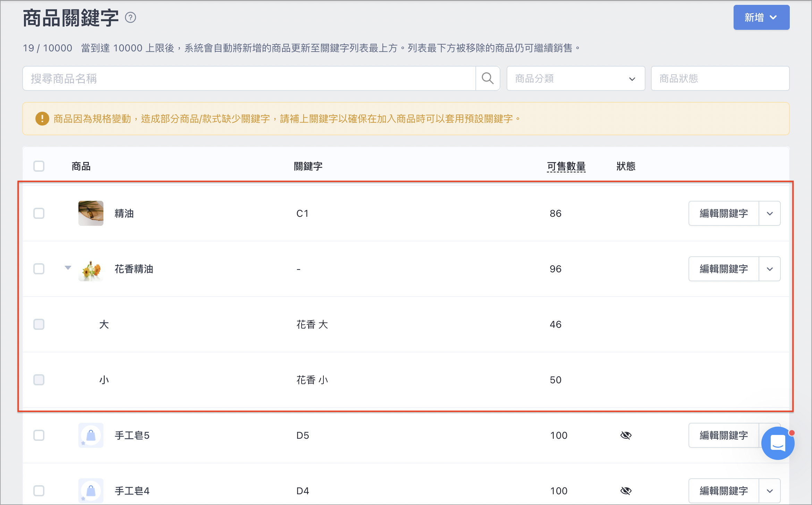Click the search magnifier icon
812x505 pixels.
click(488, 78)
